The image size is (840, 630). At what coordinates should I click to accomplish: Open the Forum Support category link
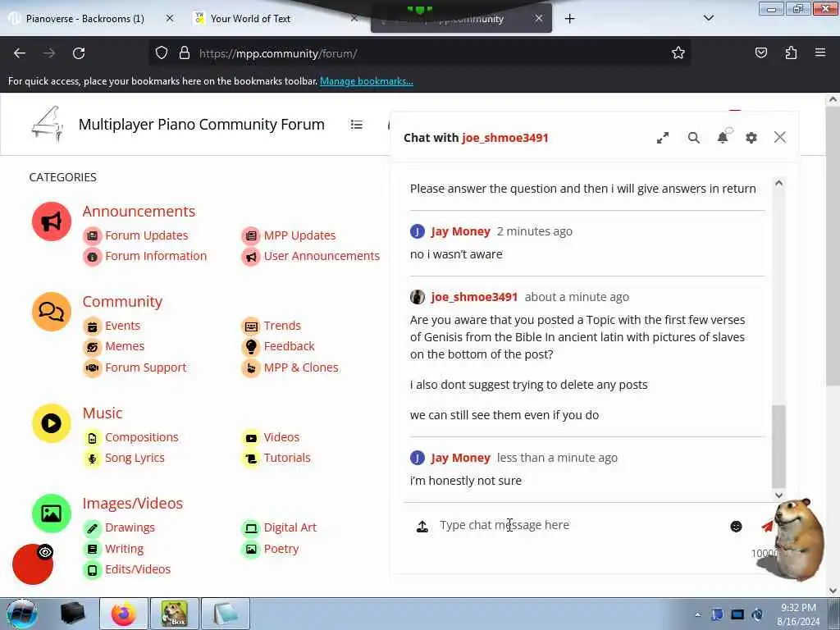[146, 367]
